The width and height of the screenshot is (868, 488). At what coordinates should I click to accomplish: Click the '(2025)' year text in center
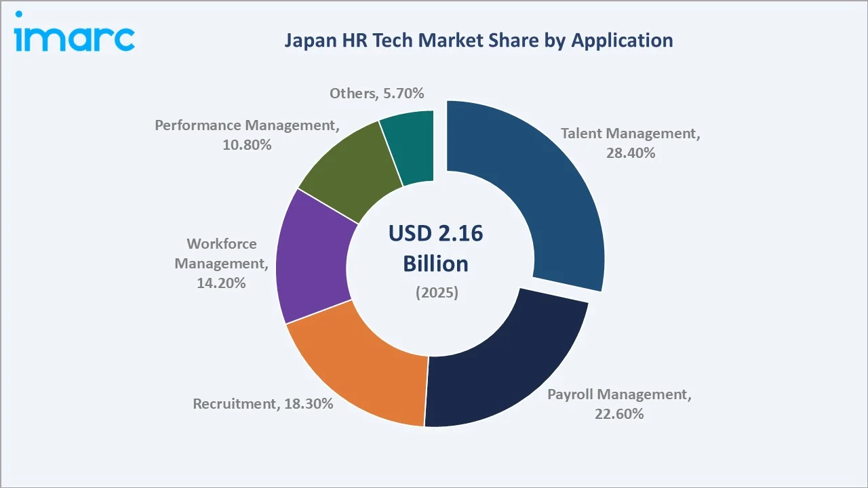435,293
